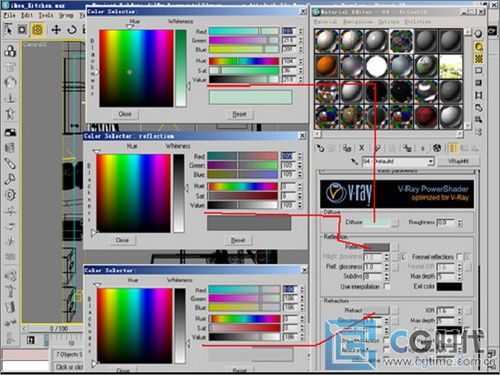
Task: Click the Hue slider in reflection Color Selector
Action: [243, 186]
